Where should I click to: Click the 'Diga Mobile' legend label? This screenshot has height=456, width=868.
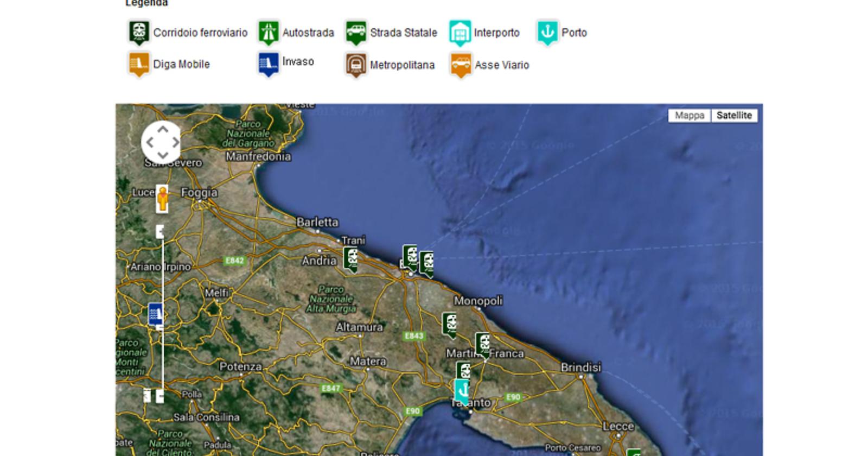coord(181,64)
